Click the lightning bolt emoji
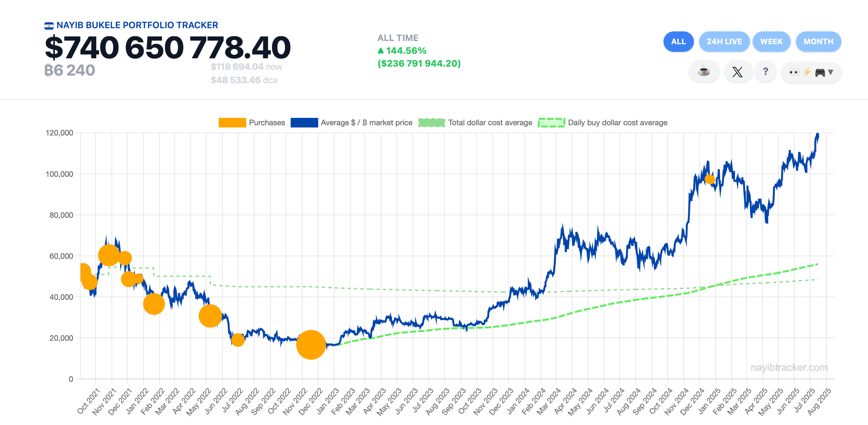Viewport: 868px width, 425px height. click(x=807, y=72)
